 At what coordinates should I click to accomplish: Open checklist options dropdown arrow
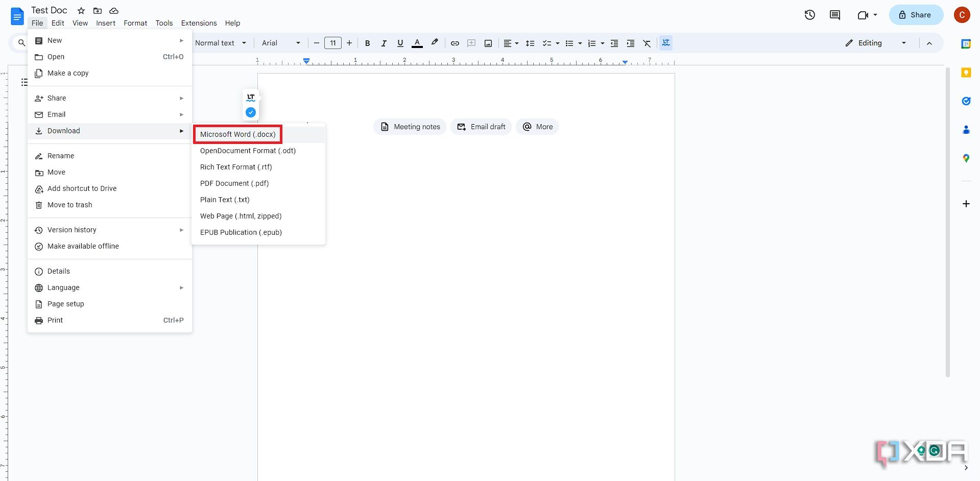(557, 43)
